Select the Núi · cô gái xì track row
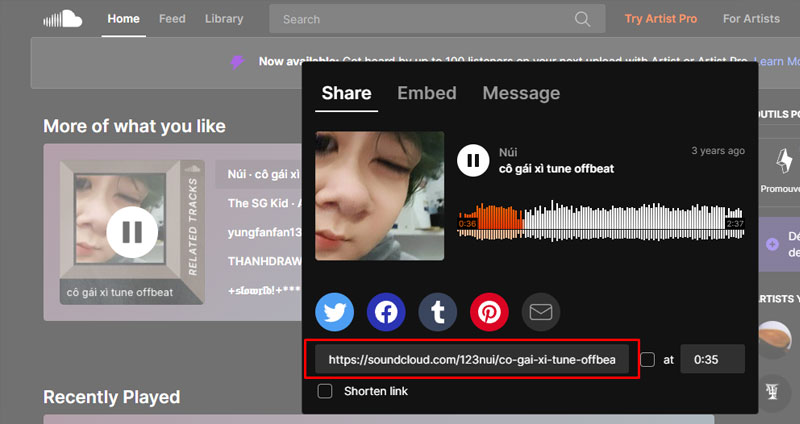Screen dimensions: 800x424 tap(258, 174)
